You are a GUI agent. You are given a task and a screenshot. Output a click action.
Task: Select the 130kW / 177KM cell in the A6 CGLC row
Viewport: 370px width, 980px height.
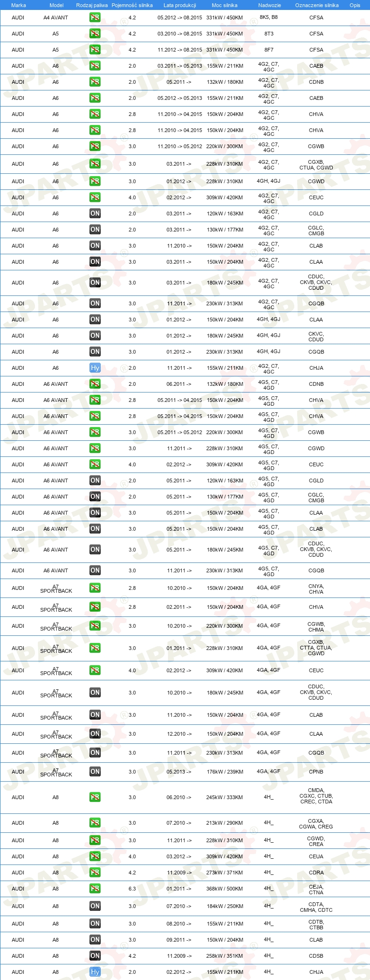pyautogui.click(x=225, y=230)
